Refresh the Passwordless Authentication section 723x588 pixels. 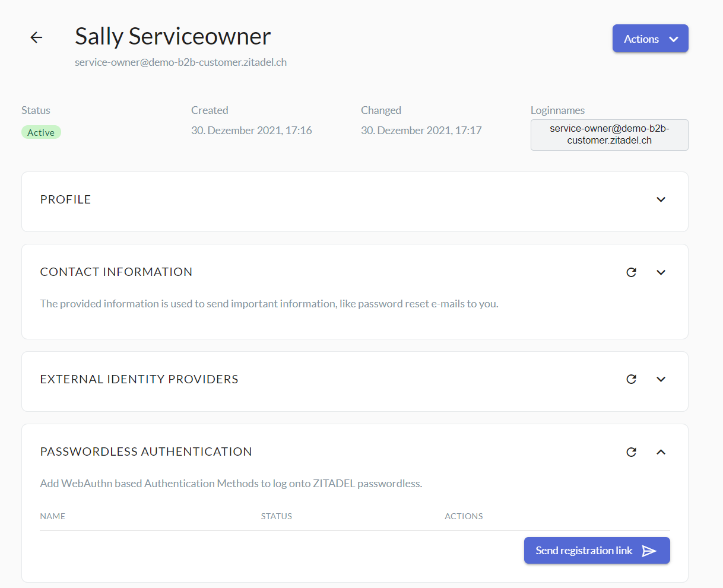(x=631, y=452)
